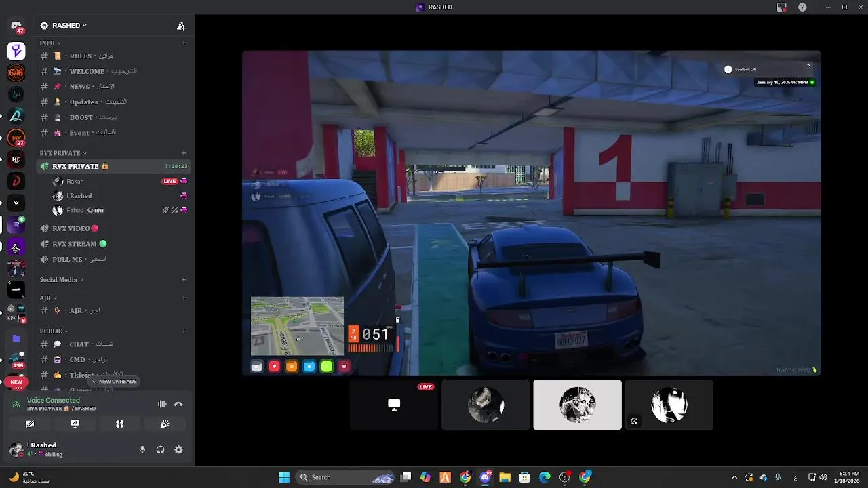The width and height of the screenshot is (868, 488).
Task: Join the RVX VIDEO voice channel
Action: [x=113, y=228]
